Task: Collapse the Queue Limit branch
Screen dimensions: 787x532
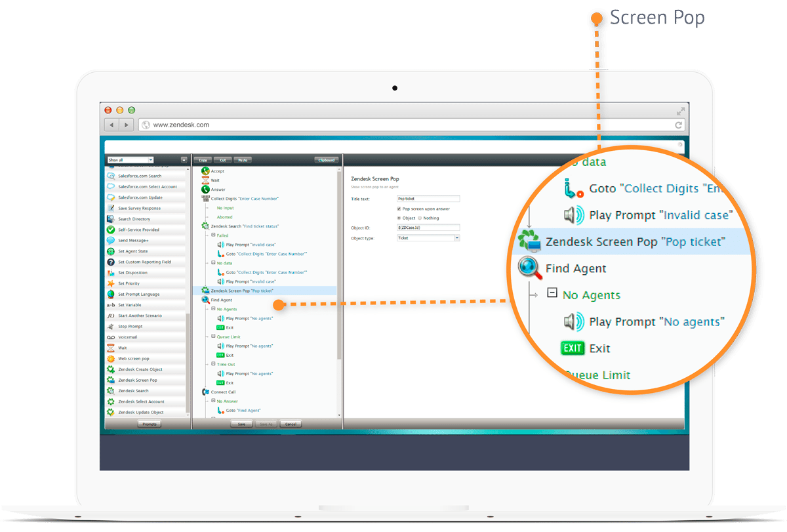Action: pos(213,337)
